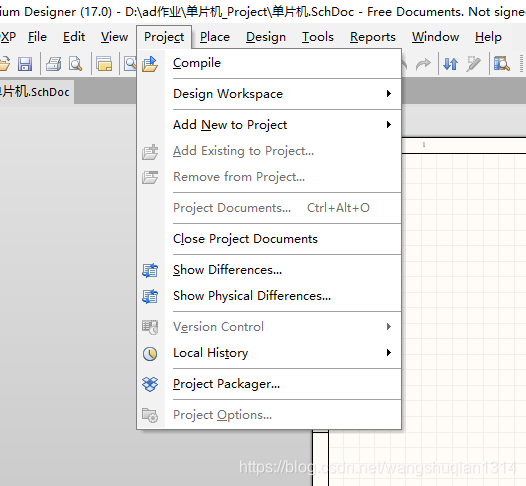The height and width of the screenshot is (486, 526).
Task: Click the up-down blue arrows toolbar icon
Action: tap(451, 64)
